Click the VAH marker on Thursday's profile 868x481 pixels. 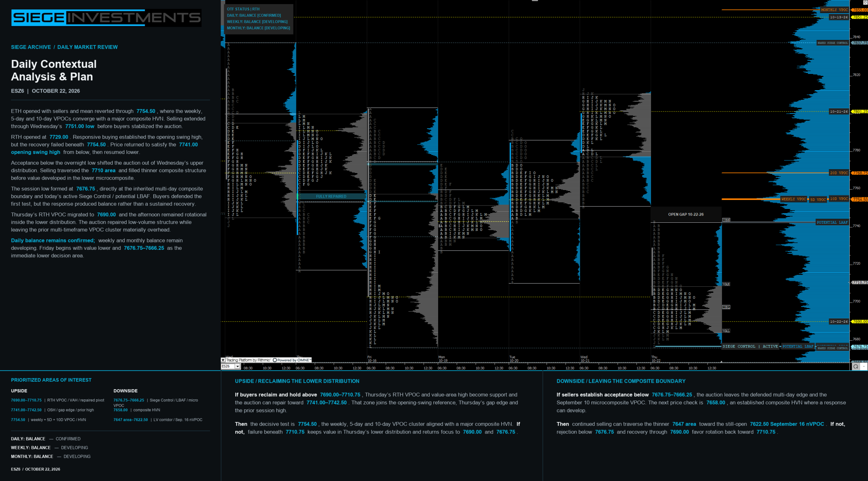pos(726,284)
